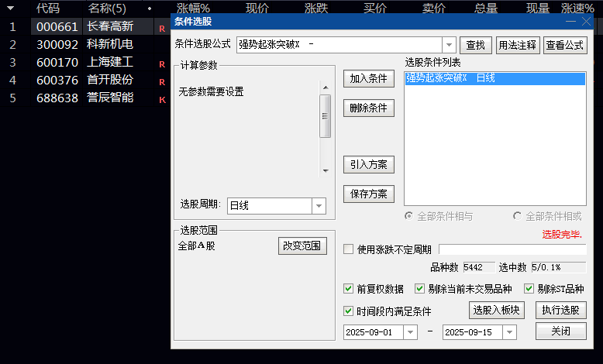Click the red R marker beside 长春高新

pos(162,29)
